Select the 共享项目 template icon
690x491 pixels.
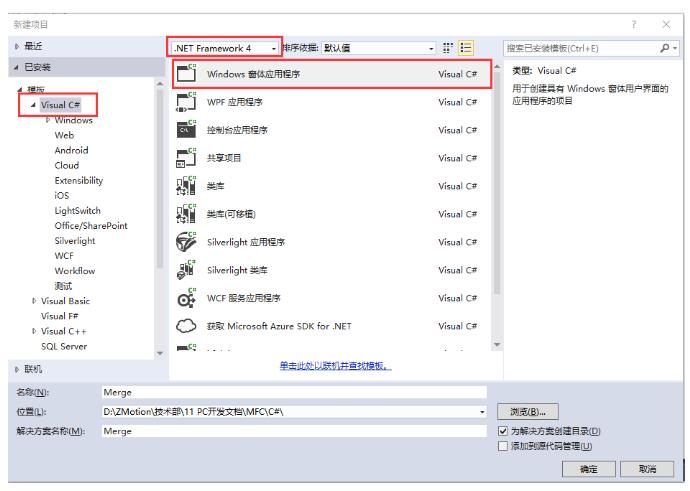(186, 158)
